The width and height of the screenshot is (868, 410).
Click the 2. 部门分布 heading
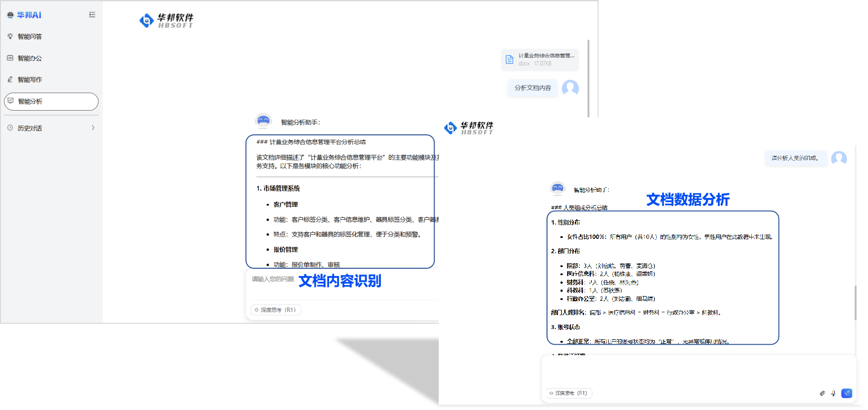pyautogui.click(x=566, y=251)
